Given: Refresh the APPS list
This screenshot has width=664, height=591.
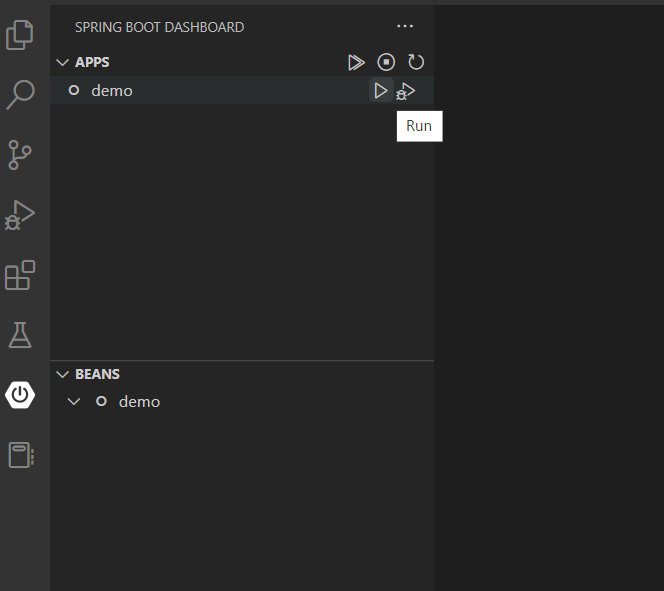Looking at the screenshot, I should point(416,63).
